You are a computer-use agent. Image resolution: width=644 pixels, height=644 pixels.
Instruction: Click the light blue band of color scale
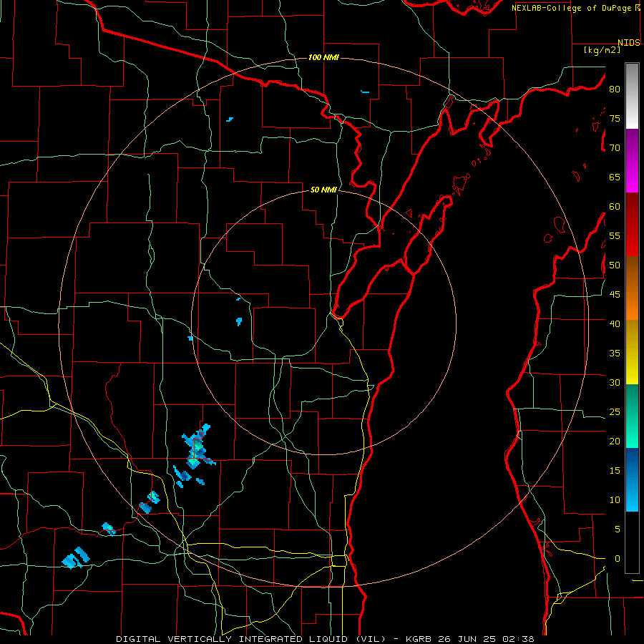[x=632, y=479]
